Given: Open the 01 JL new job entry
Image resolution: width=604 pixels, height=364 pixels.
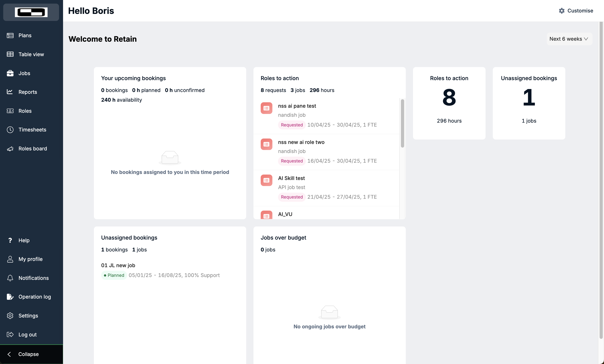Looking at the screenshot, I should (x=118, y=265).
